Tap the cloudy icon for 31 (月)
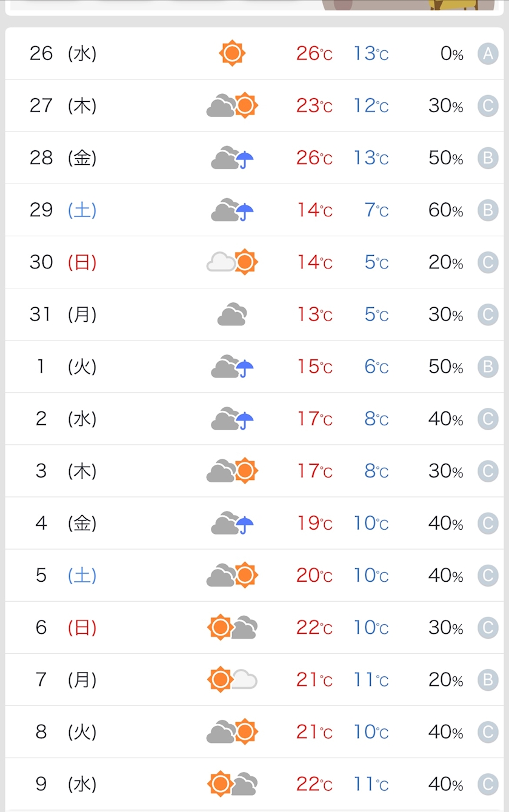The height and width of the screenshot is (812, 509). click(x=232, y=314)
